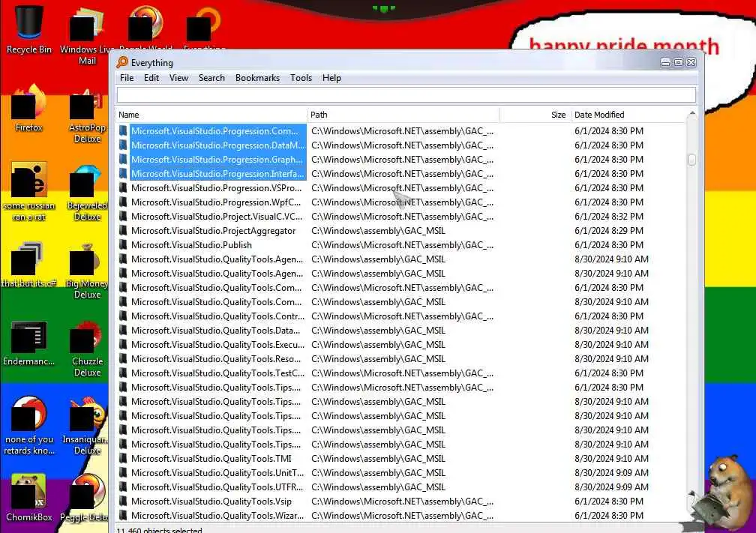Open the File menu
The width and height of the screenshot is (756, 533).
coord(127,78)
